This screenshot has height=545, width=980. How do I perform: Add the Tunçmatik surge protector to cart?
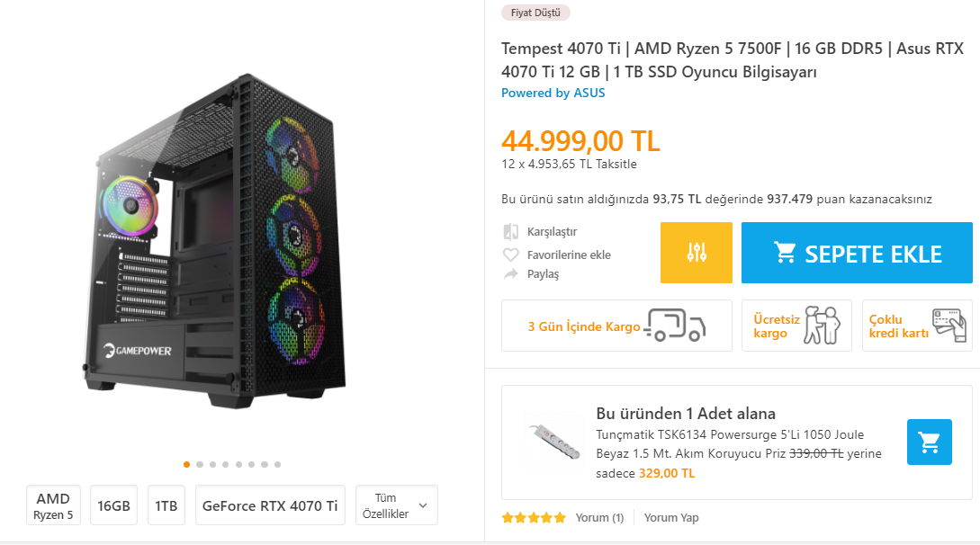click(x=929, y=442)
